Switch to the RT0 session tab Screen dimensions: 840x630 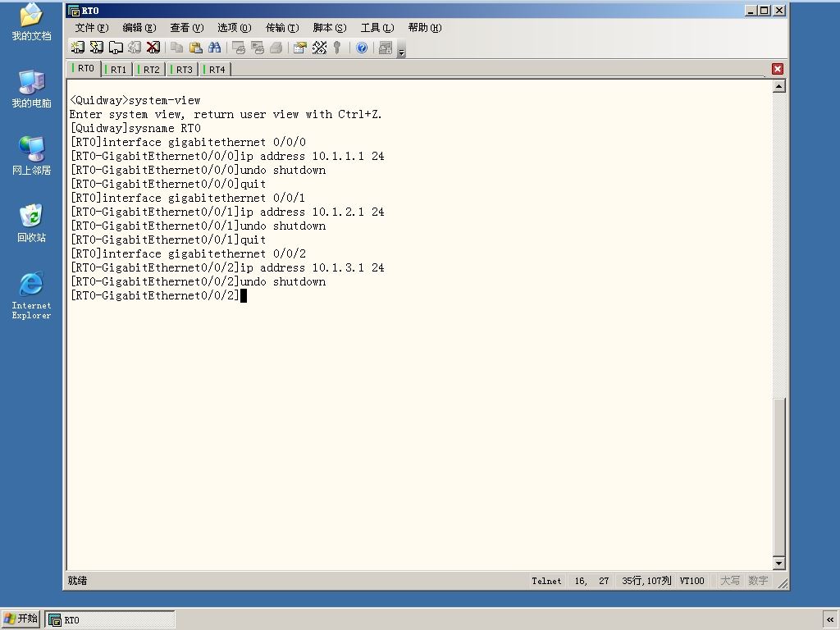click(84, 69)
